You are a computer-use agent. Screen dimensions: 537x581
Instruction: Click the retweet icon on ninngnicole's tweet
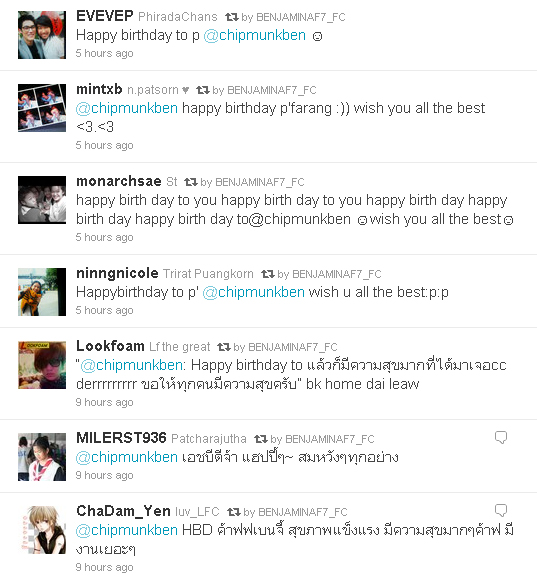click(268, 274)
